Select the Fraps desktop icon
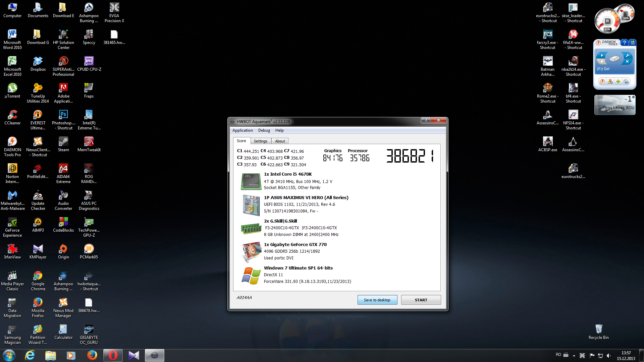Viewport: 644px width, 362px height. tap(89, 91)
